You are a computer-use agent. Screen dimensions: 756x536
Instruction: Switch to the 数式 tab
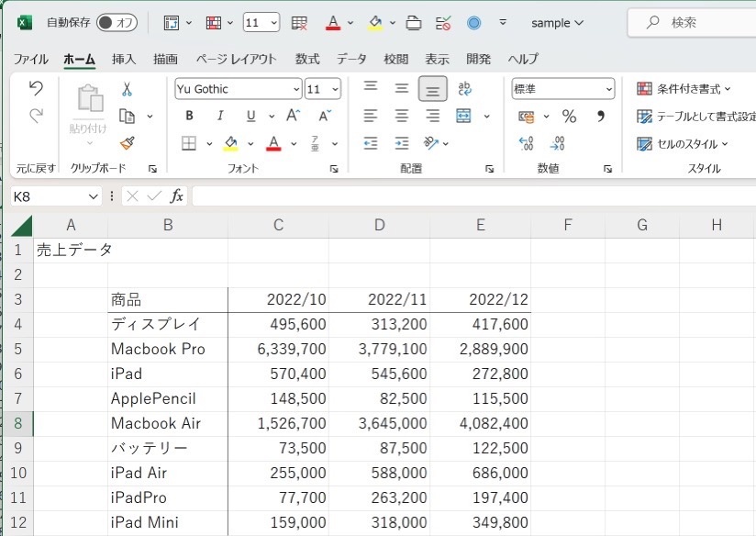(307, 59)
